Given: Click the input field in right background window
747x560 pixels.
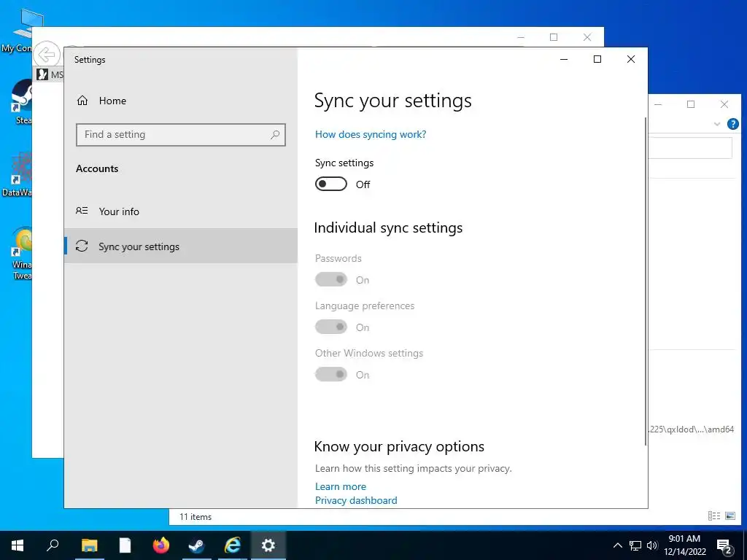Looking at the screenshot, I should coord(690,147).
